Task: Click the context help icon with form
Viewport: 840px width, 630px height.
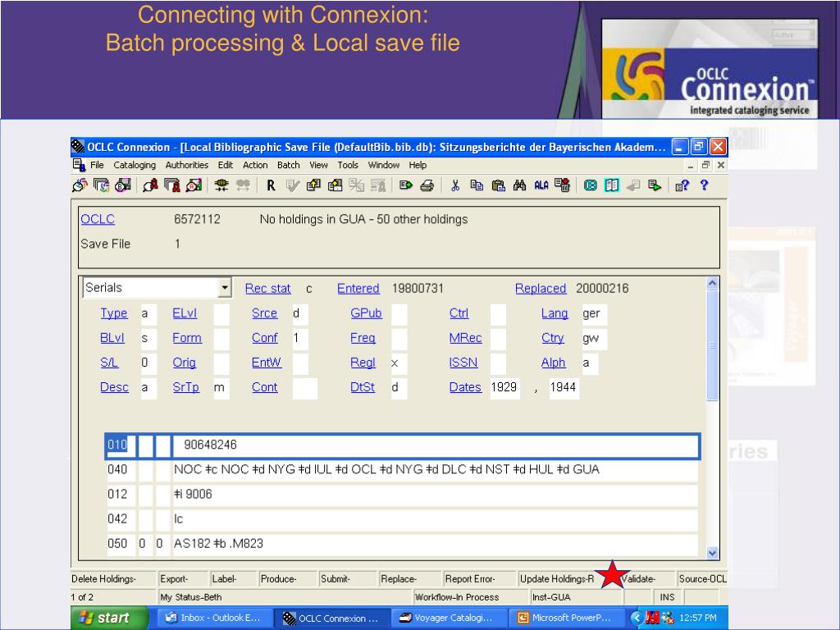Action: pyautogui.click(x=682, y=185)
